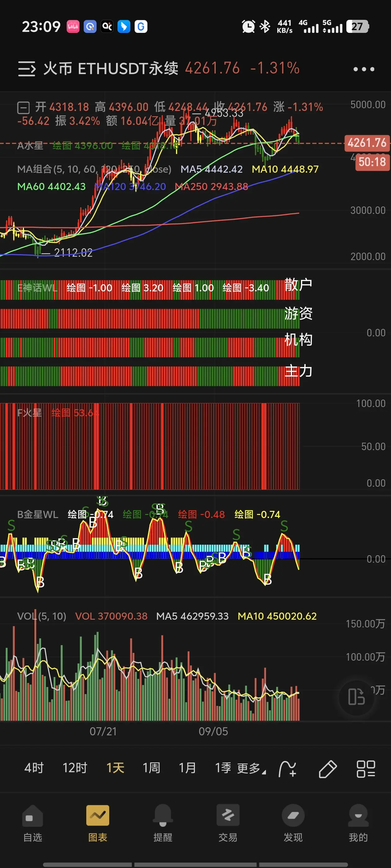Tap the alarm clock status icon
391x868 pixels.
point(248,27)
